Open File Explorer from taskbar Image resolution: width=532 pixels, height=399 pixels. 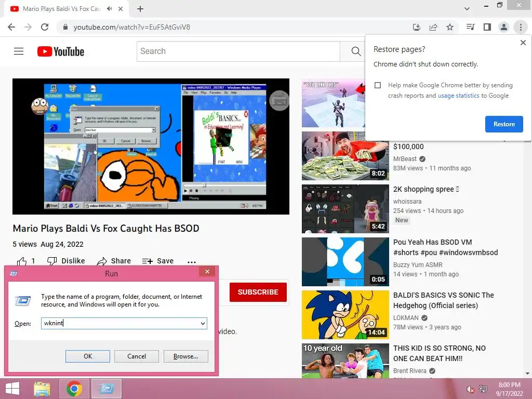tap(42, 389)
